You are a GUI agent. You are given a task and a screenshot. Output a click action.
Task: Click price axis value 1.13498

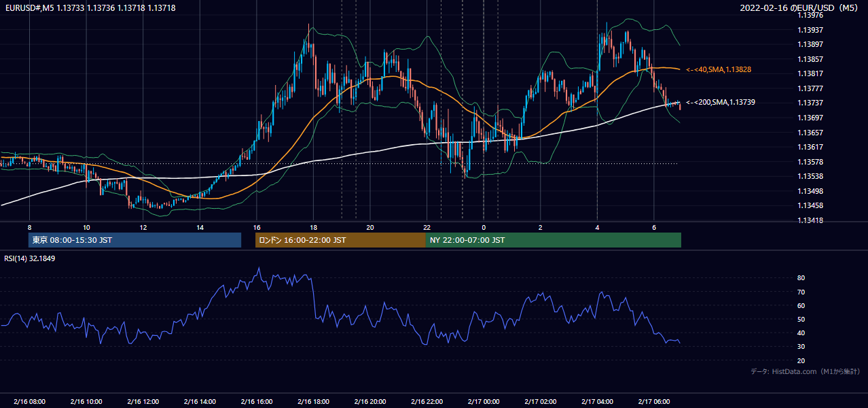[x=810, y=191]
